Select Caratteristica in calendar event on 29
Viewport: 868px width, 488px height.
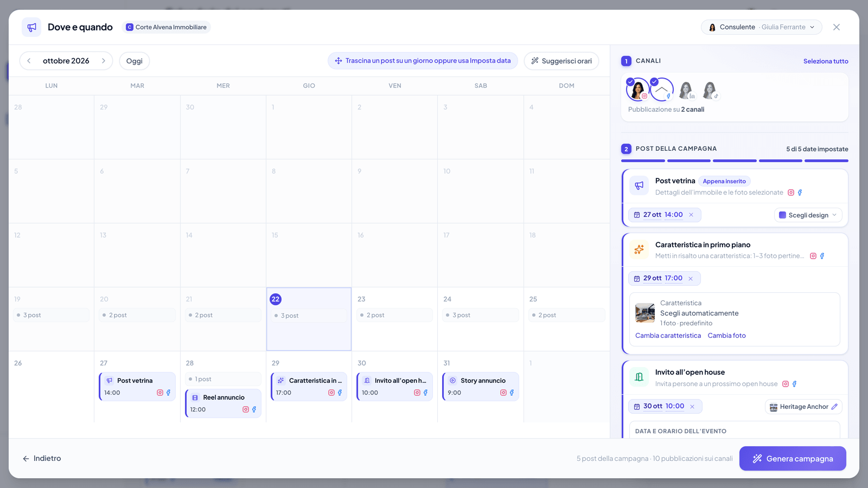(309, 387)
